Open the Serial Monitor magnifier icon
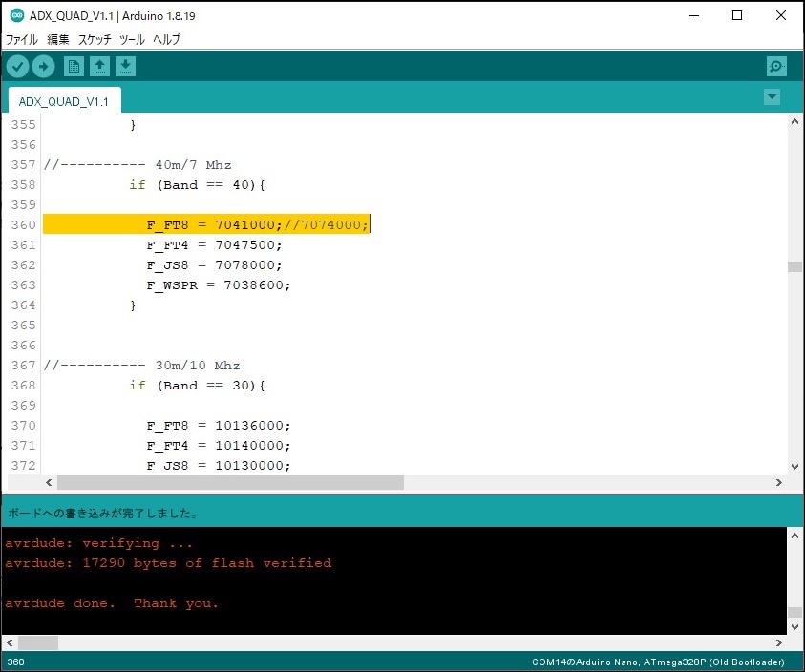Image resolution: width=805 pixels, height=672 pixels. pos(776,66)
